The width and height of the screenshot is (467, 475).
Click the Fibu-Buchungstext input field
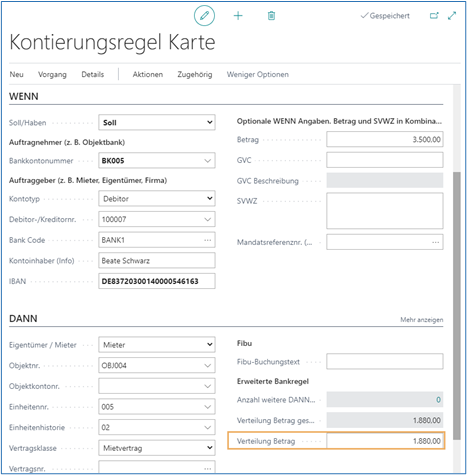pyautogui.click(x=385, y=362)
